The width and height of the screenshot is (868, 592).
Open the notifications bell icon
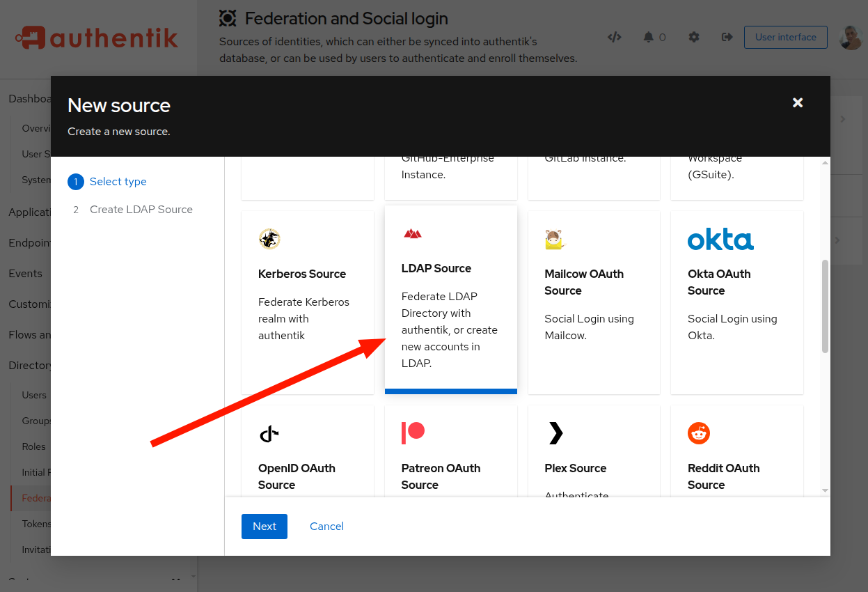pos(649,37)
